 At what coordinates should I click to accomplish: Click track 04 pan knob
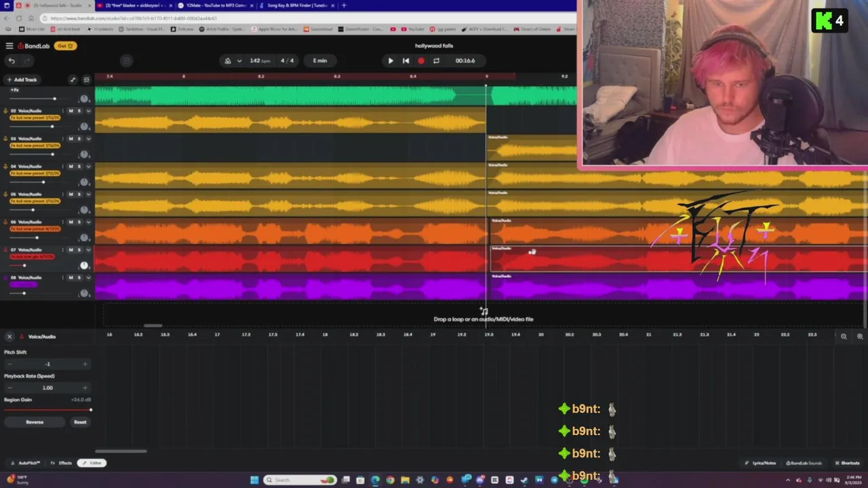click(84, 182)
